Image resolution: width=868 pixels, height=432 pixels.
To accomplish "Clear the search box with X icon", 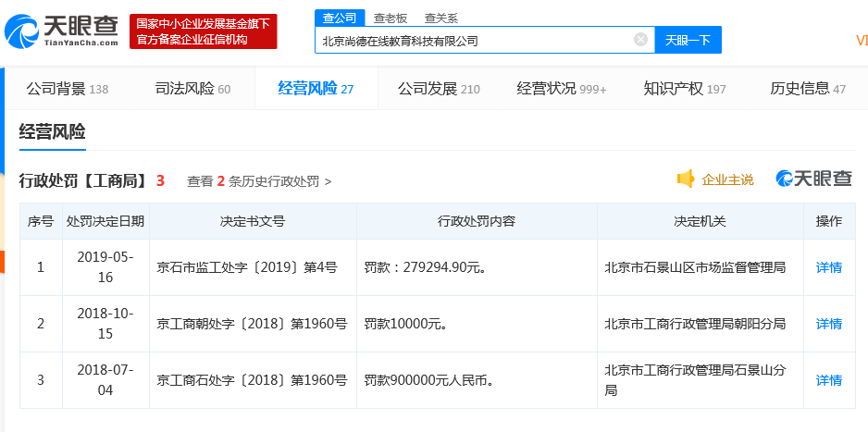I will coord(640,40).
